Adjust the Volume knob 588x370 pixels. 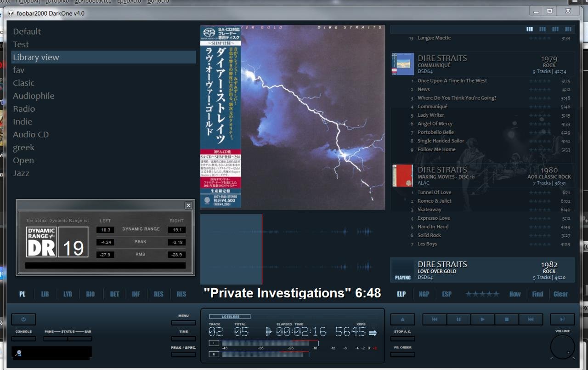tap(562, 347)
